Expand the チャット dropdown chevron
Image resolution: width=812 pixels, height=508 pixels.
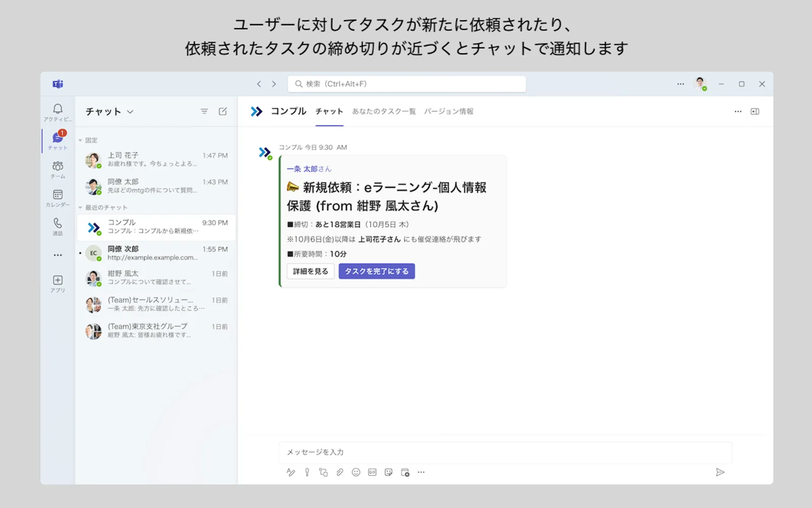130,112
